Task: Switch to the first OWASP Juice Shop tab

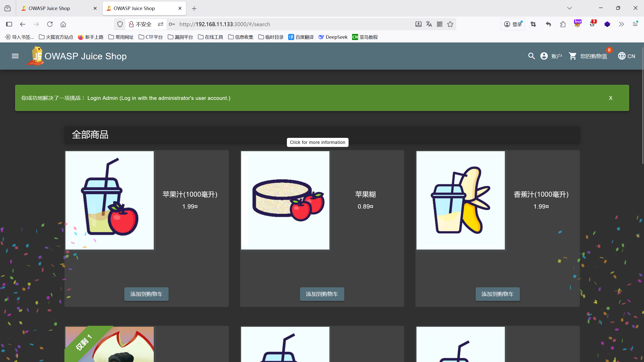Action: pyautogui.click(x=49, y=8)
